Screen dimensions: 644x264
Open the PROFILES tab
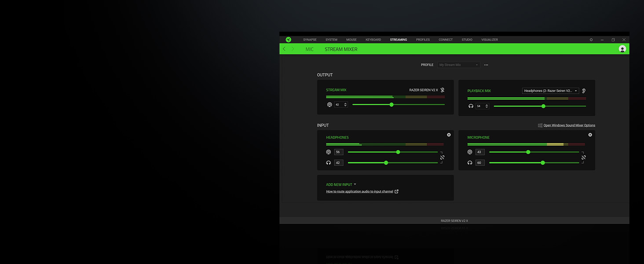[x=423, y=40]
